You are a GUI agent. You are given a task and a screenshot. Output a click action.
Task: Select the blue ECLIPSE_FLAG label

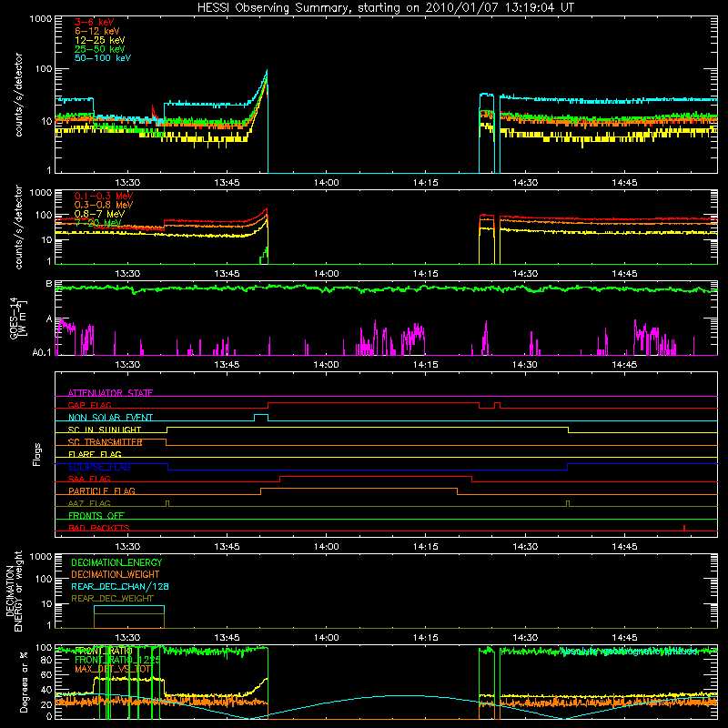(99, 467)
